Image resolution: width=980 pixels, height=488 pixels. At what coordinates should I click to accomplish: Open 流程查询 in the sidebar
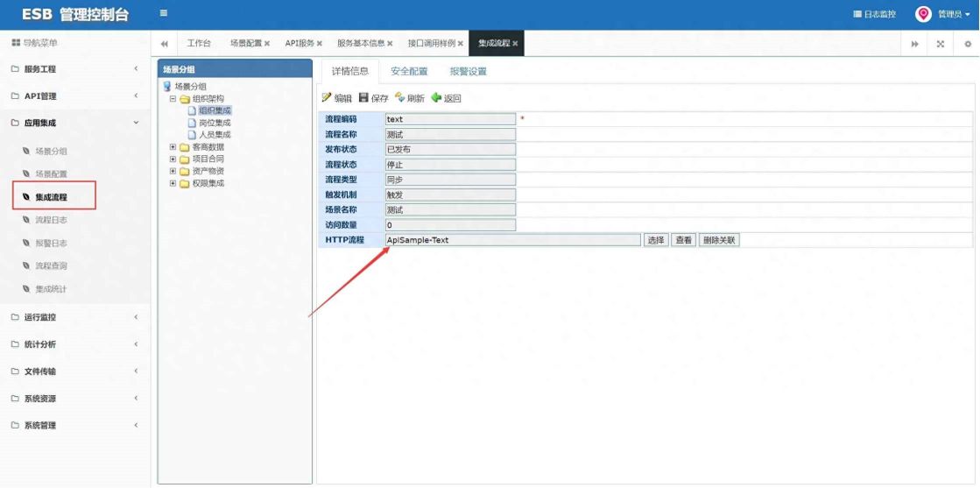[52, 265]
